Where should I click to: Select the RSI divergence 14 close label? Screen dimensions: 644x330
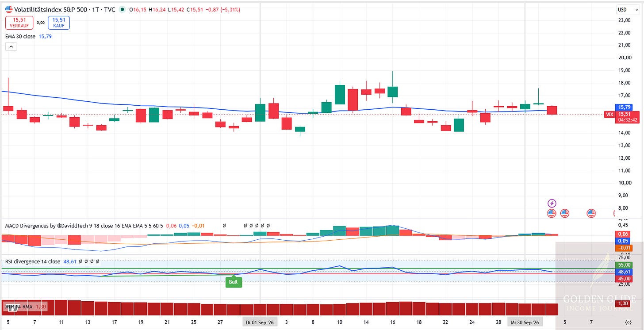tap(32, 261)
